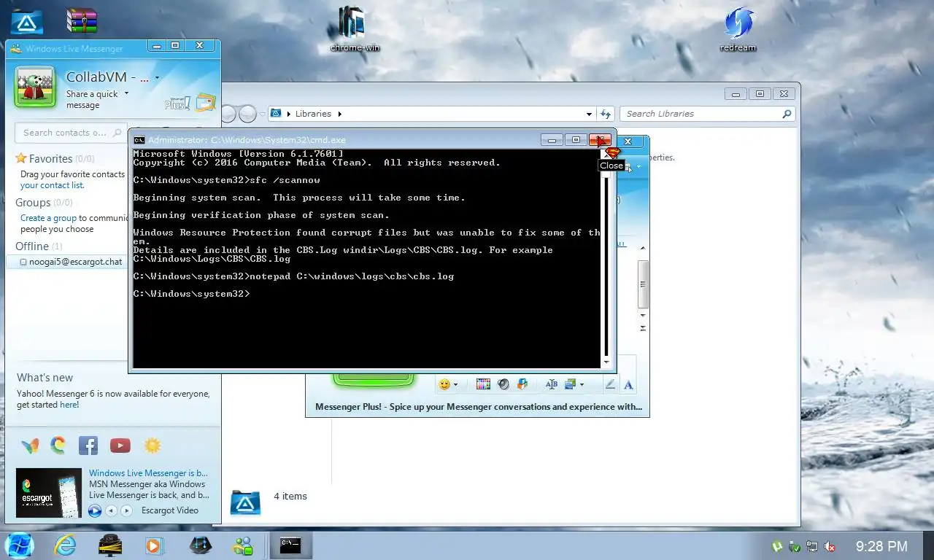
Task: Collapse the Favorites group heading
Action: pos(50,158)
